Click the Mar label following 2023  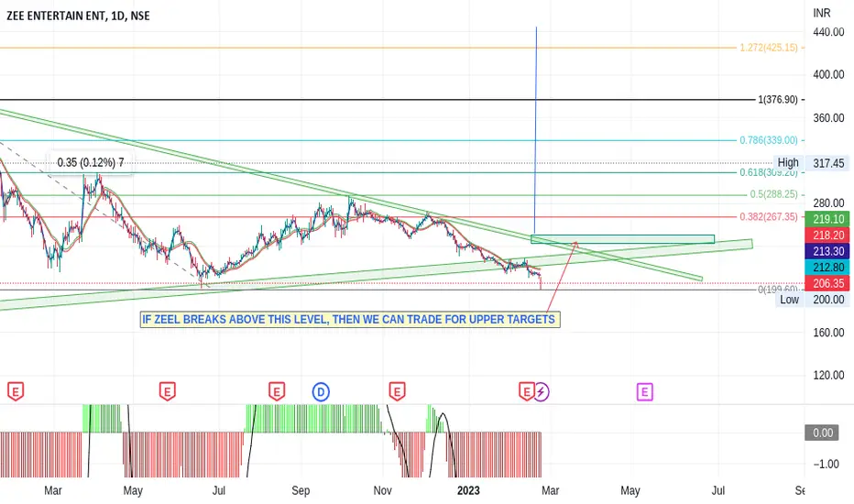(x=550, y=491)
